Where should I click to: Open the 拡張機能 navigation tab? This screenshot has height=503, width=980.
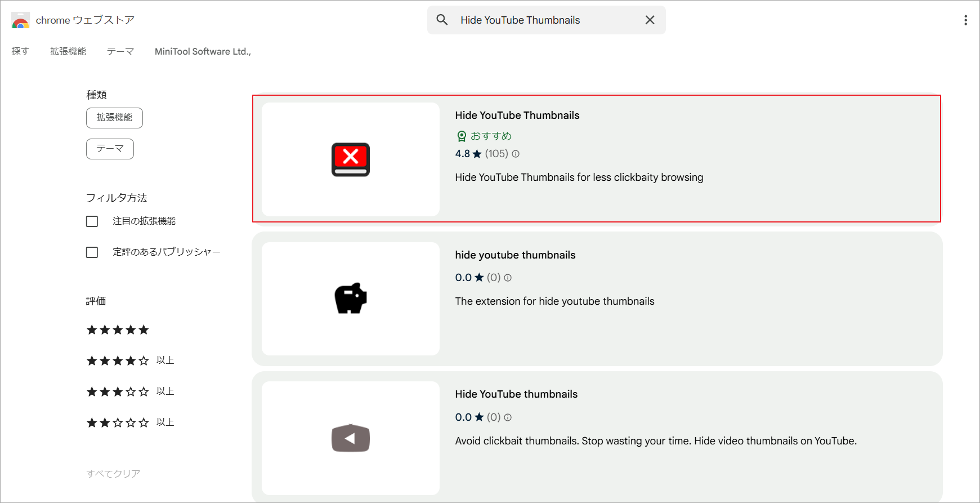68,51
